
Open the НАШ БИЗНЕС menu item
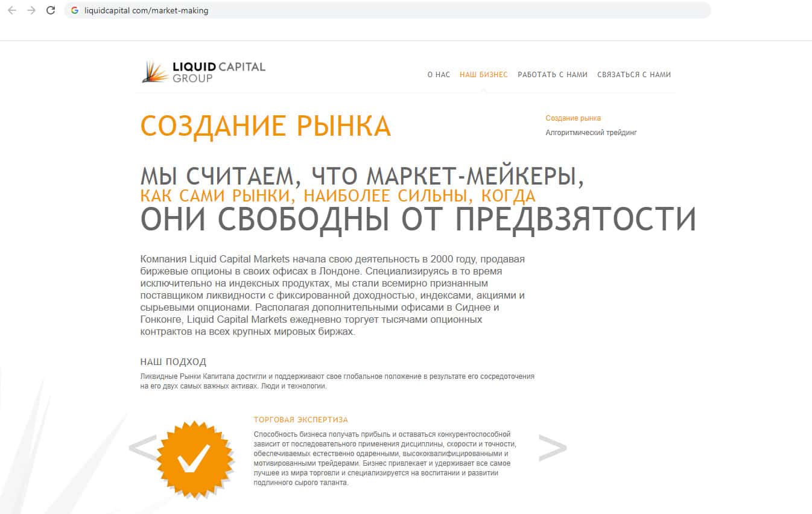pos(484,75)
